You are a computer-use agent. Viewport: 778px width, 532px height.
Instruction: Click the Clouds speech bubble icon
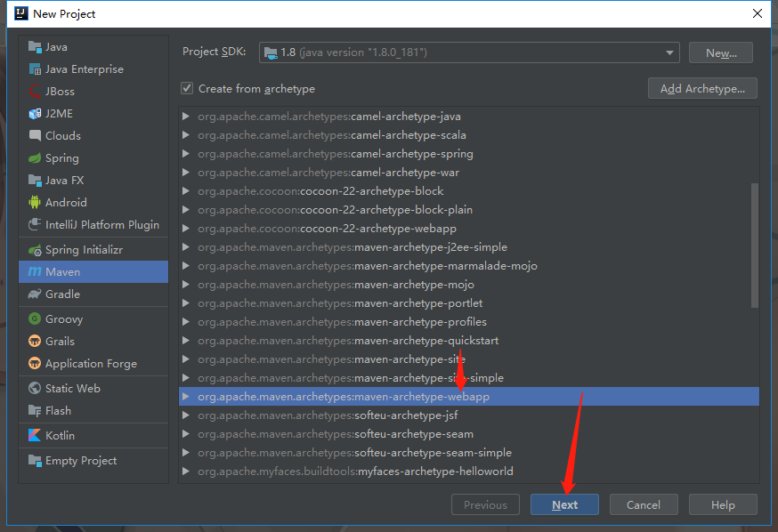(35, 136)
